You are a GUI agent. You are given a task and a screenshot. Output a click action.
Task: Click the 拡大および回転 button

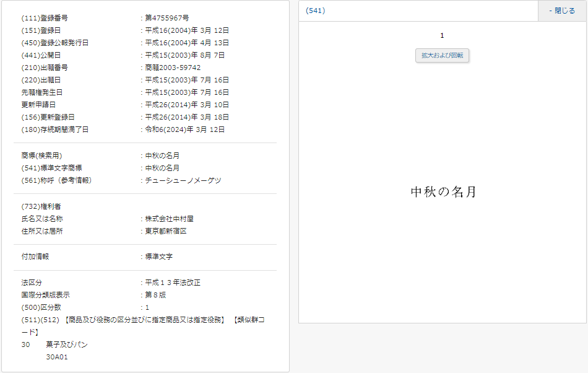(x=442, y=56)
